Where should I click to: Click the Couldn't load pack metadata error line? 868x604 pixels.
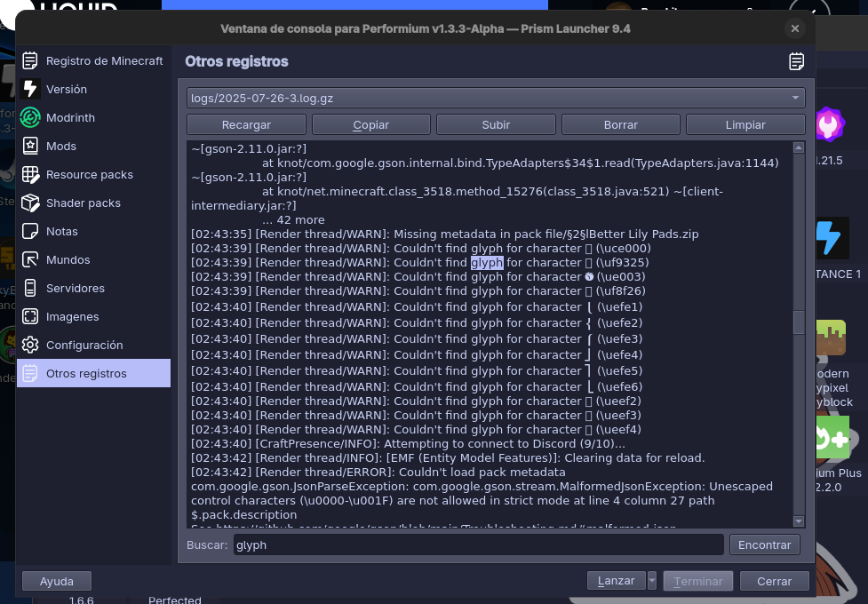coord(378,473)
